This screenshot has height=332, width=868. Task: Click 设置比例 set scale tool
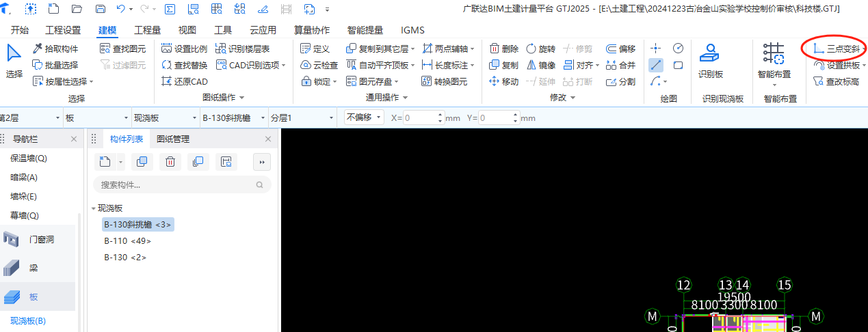pos(184,49)
